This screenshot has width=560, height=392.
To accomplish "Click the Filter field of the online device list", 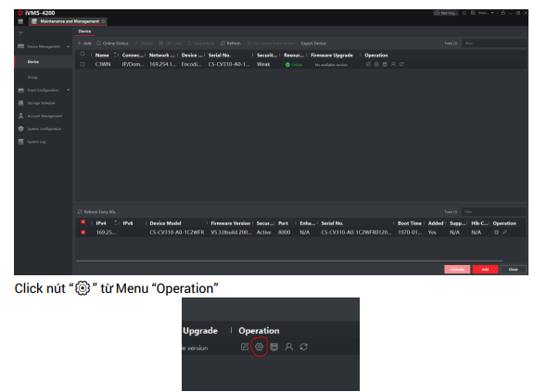I will (x=494, y=211).
